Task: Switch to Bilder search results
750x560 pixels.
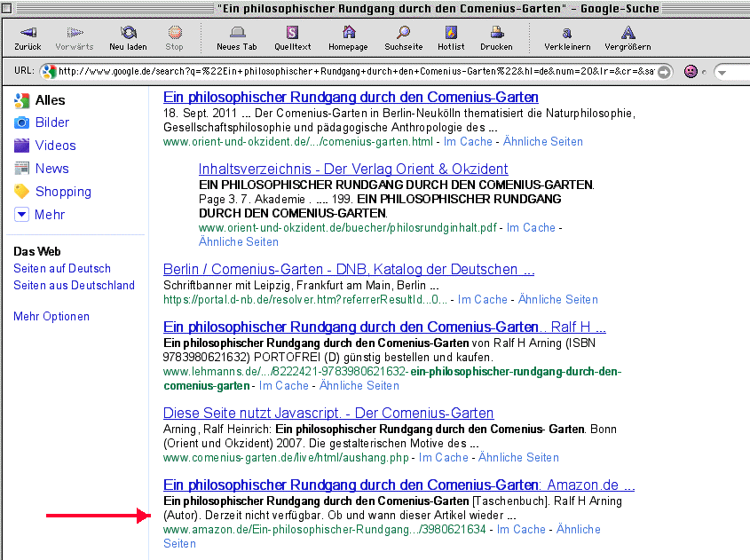Action: point(51,122)
